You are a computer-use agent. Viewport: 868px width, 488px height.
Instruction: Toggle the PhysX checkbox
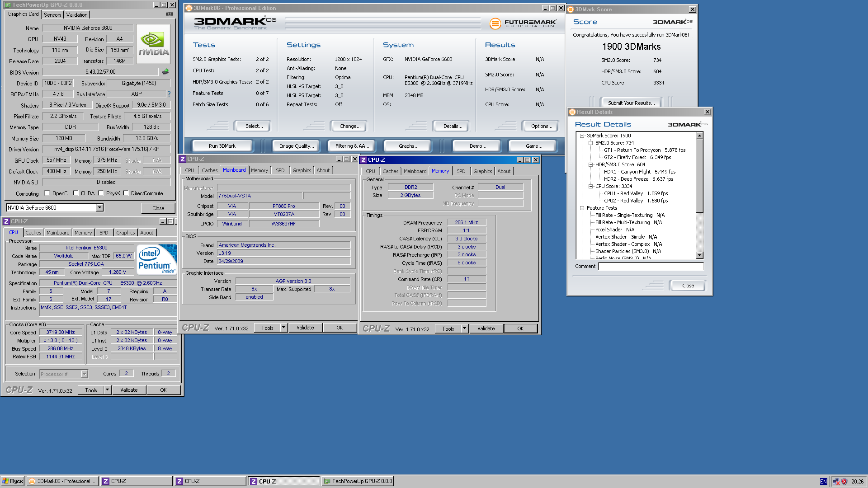point(101,193)
